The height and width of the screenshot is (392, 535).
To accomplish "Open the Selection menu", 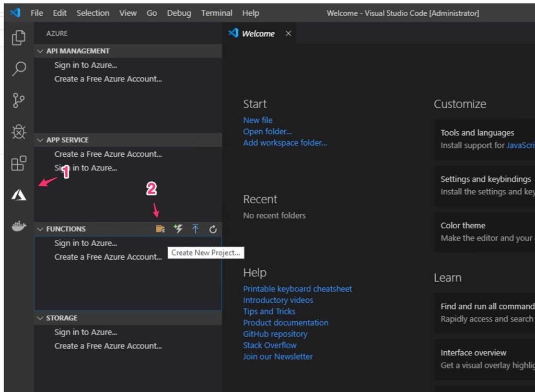I will click(94, 13).
